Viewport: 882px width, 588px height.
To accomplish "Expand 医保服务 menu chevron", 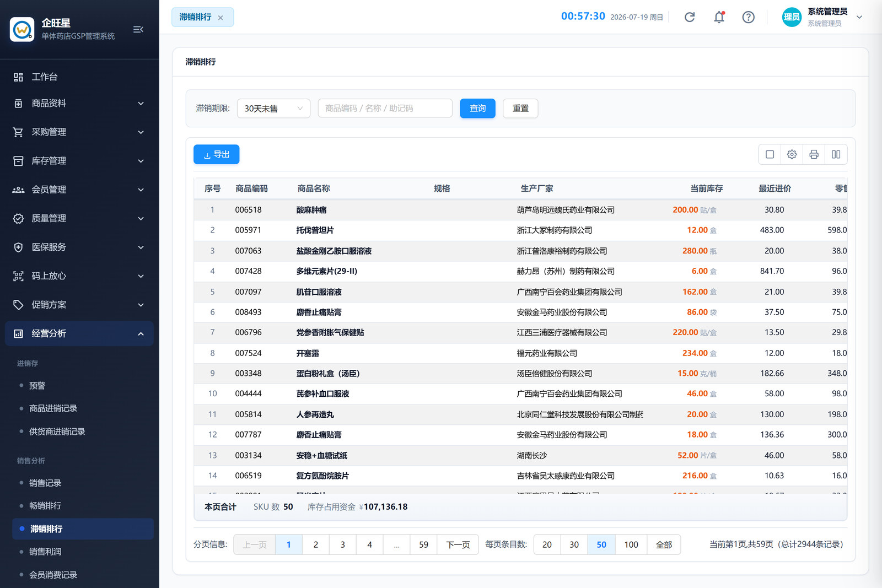I will click(141, 247).
